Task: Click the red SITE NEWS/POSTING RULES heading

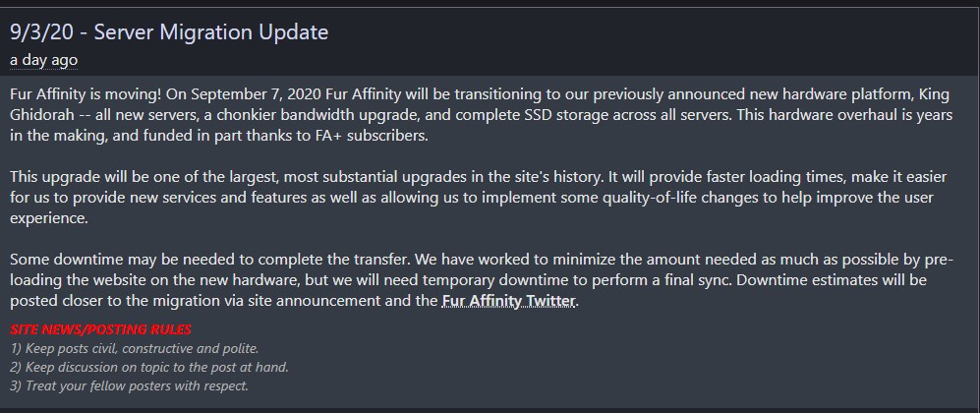Action: [x=100, y=329]
